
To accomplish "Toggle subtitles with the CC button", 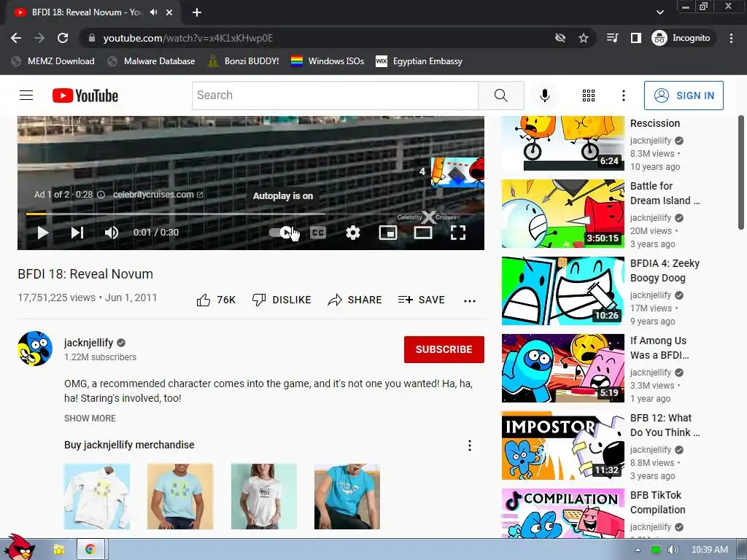I will click(x=318, y=233).
